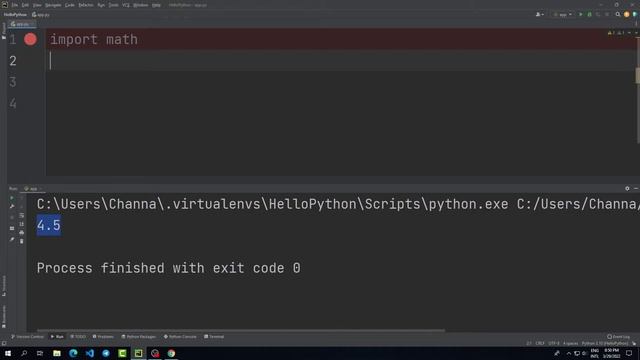
Task: Open the TODO tool window
Action: (78, 337)
